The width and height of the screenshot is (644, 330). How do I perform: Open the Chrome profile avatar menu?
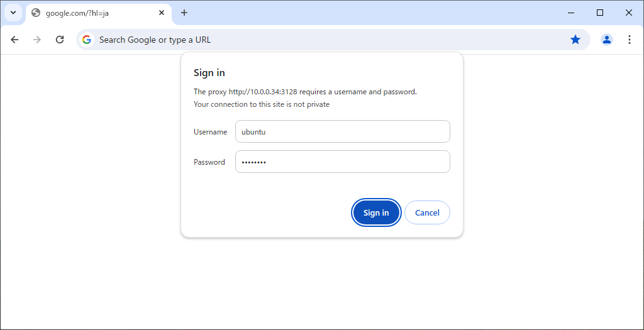(x=606, y=40)
